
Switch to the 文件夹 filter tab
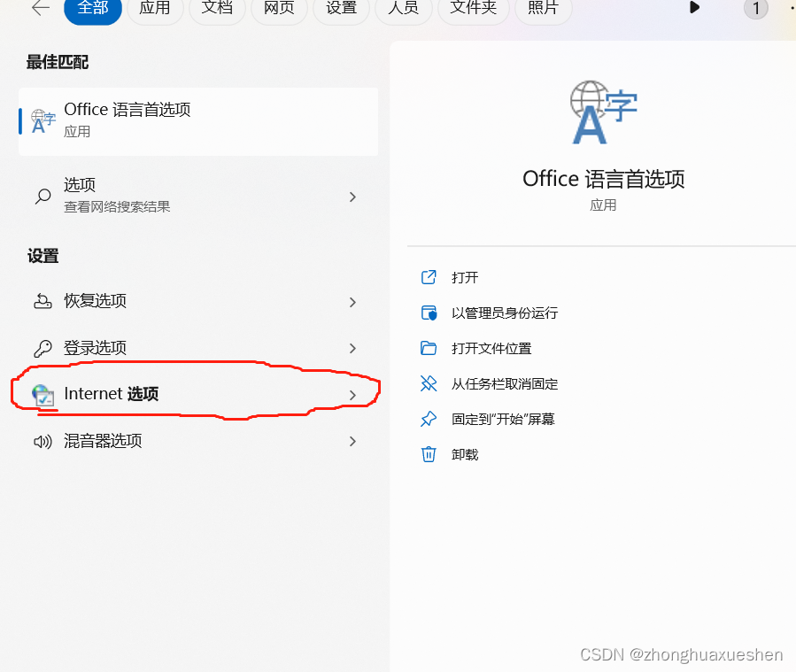click(473, 8)
